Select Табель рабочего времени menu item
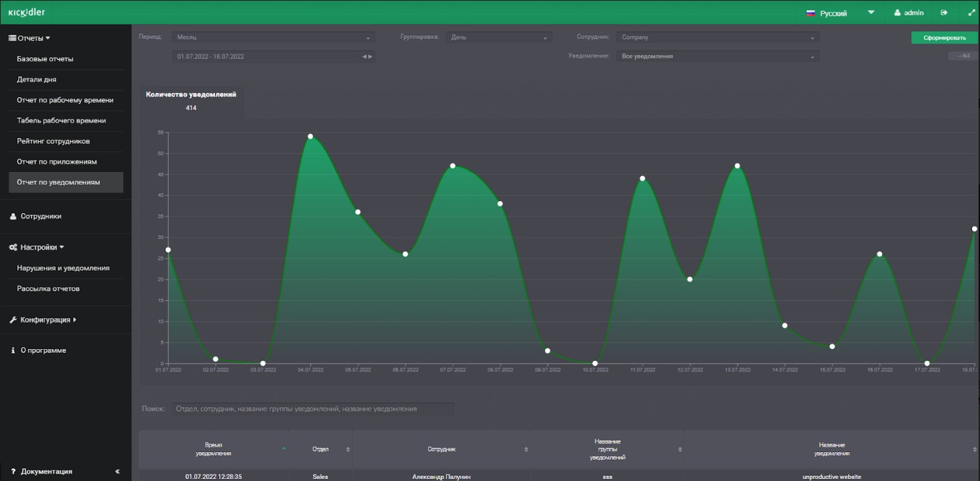Viewport: 980px width, 481px height. (62, 121)
